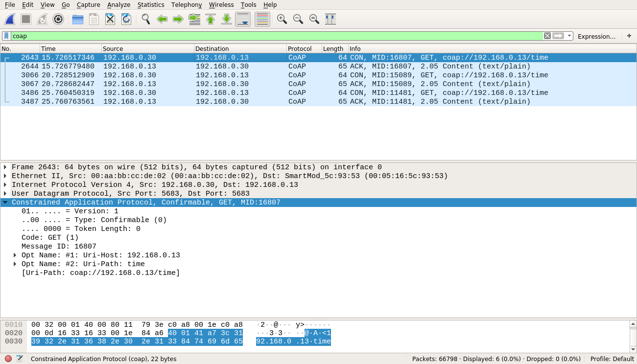Save this capture file
Image resolution: width=637 pixels, height=364 pixels.
94,19
